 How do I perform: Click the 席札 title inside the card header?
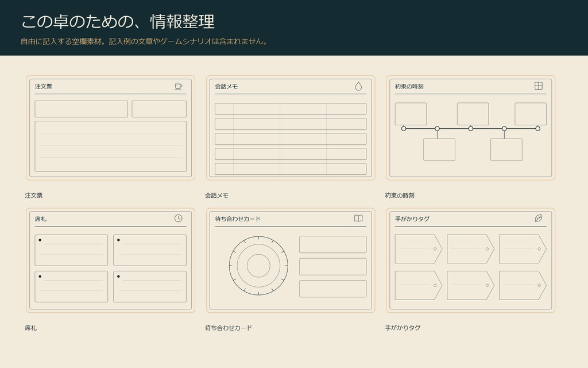pos(41,219)
